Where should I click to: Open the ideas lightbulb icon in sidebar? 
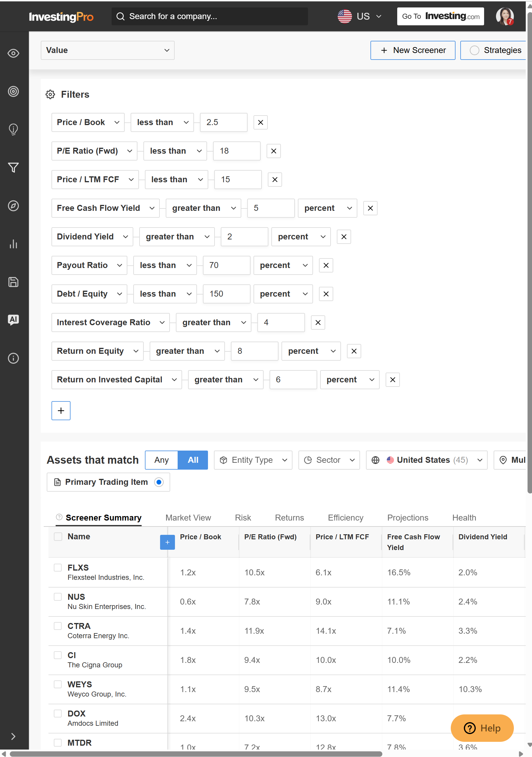click(13, 129)
